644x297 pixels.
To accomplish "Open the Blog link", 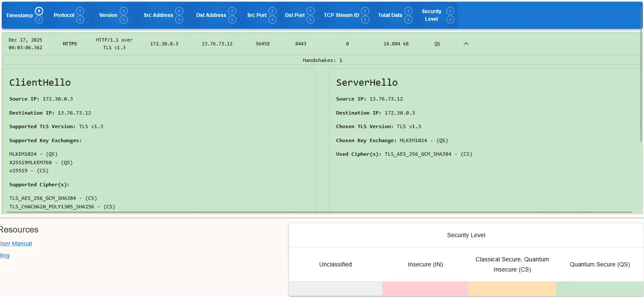I will pyautogui.click(x=5, y=255).
